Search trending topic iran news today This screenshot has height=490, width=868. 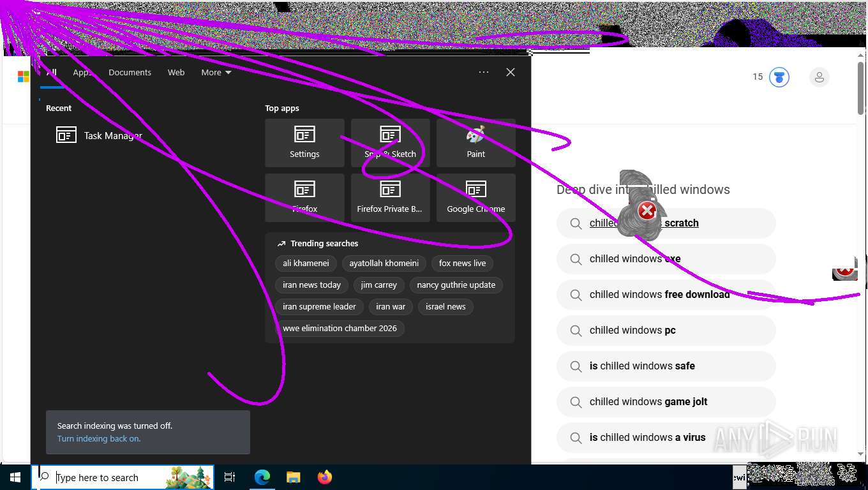311,285
